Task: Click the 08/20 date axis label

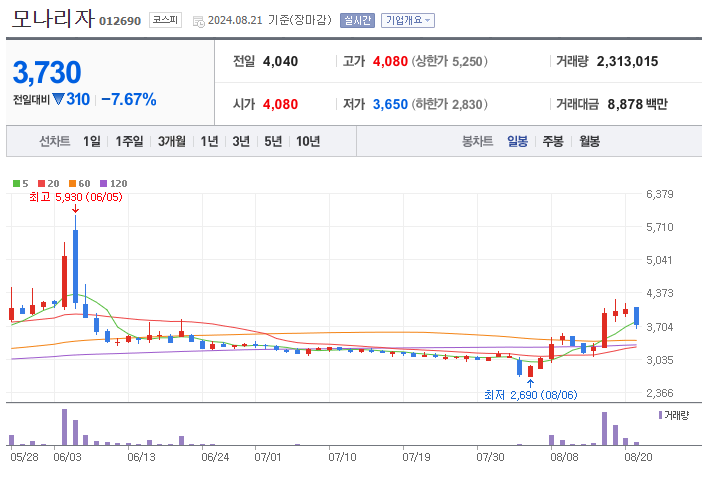Action: click(x=638, y=457)
